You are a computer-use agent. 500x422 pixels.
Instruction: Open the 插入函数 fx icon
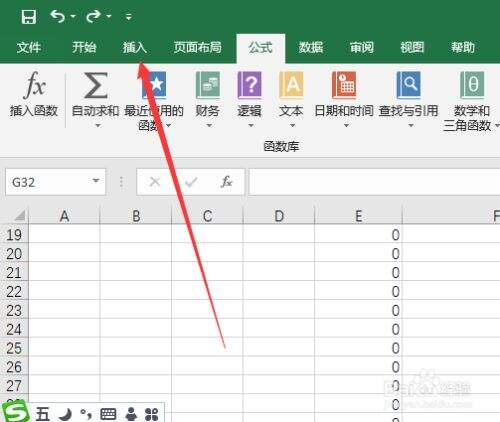34,85
